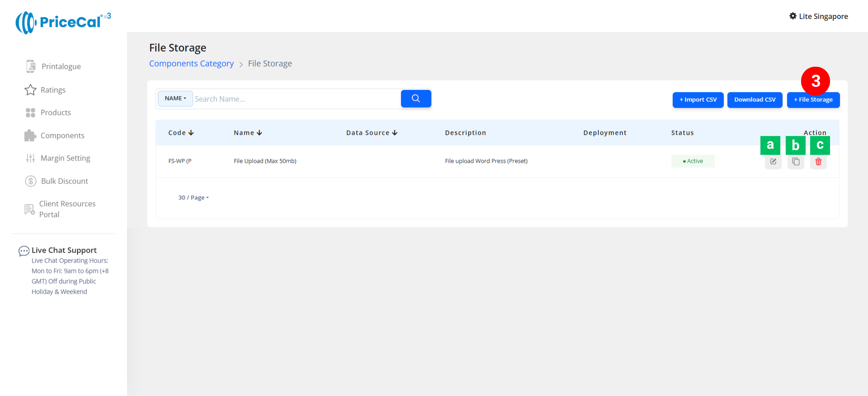Open Bulk Discount menu item
The width and height of the screenshot is (868, 396).
pos(65,181)
